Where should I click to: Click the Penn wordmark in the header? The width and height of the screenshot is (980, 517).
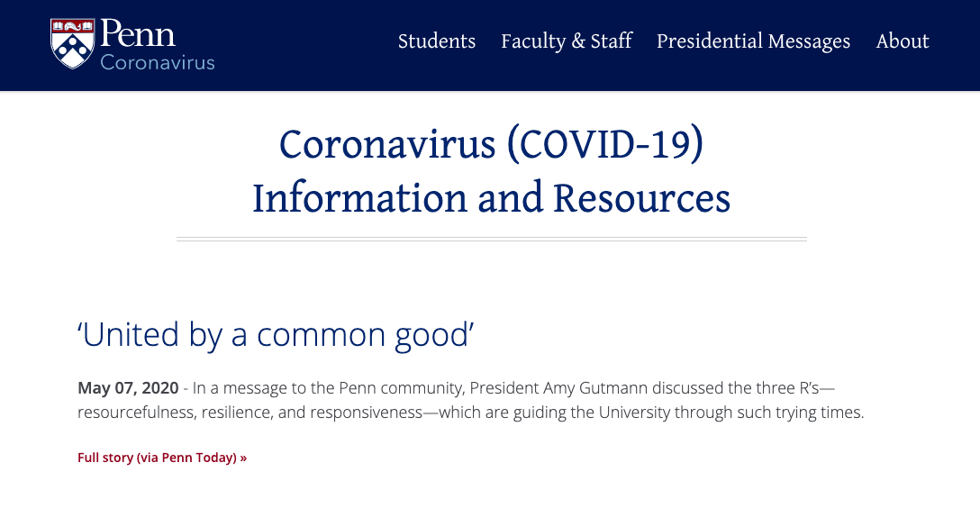(138, 33)
